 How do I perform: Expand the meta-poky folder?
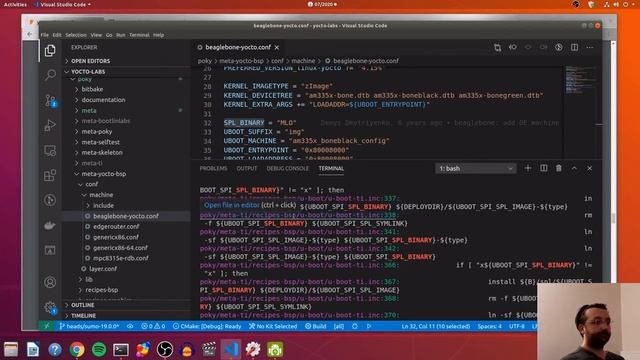pos(97,131)
